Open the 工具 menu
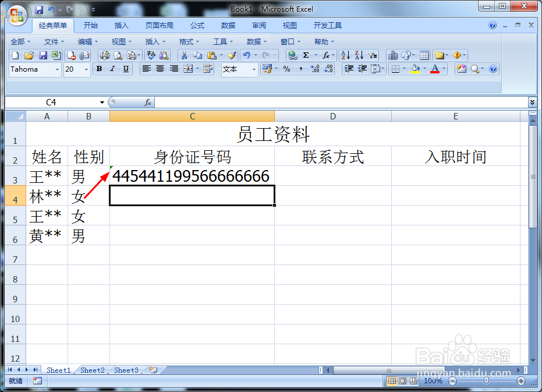 [220, 41]
